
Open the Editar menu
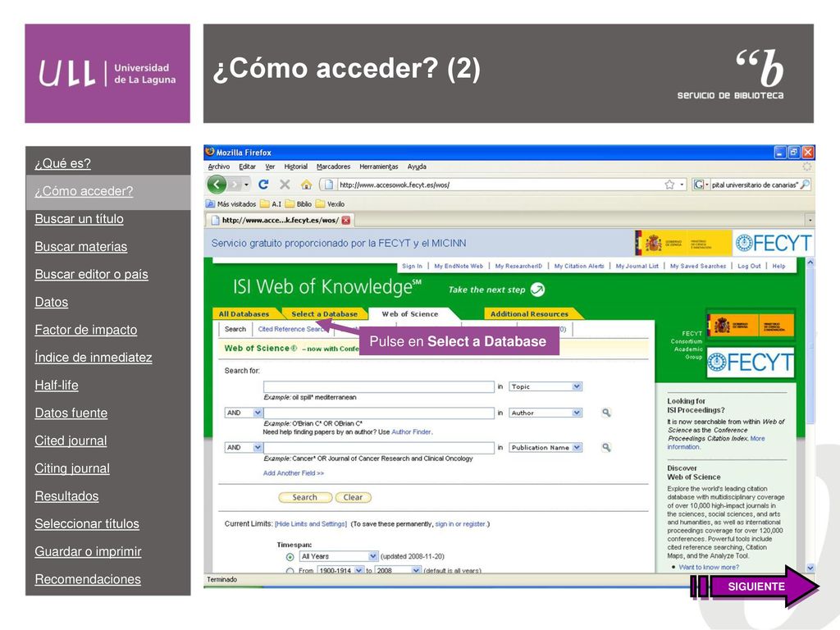pyautogui.click(x=247, y=167)
